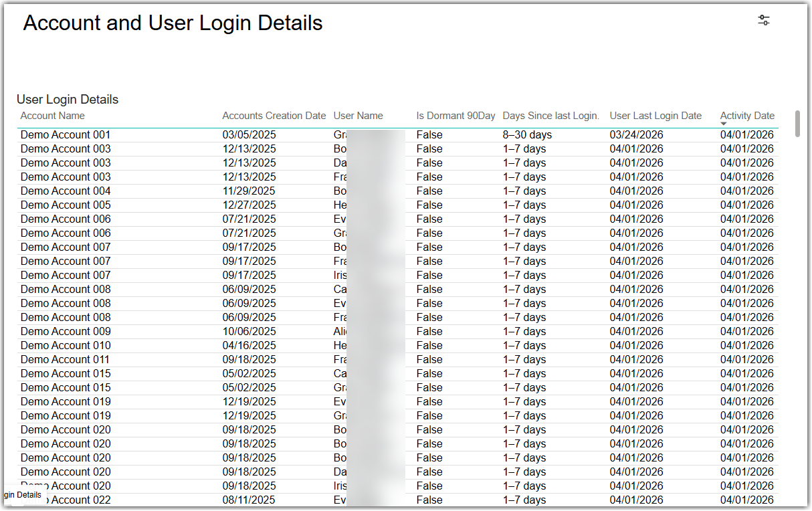812x511 pixels.
Task: Click creation date 08/11/2025
Action: 249,500
